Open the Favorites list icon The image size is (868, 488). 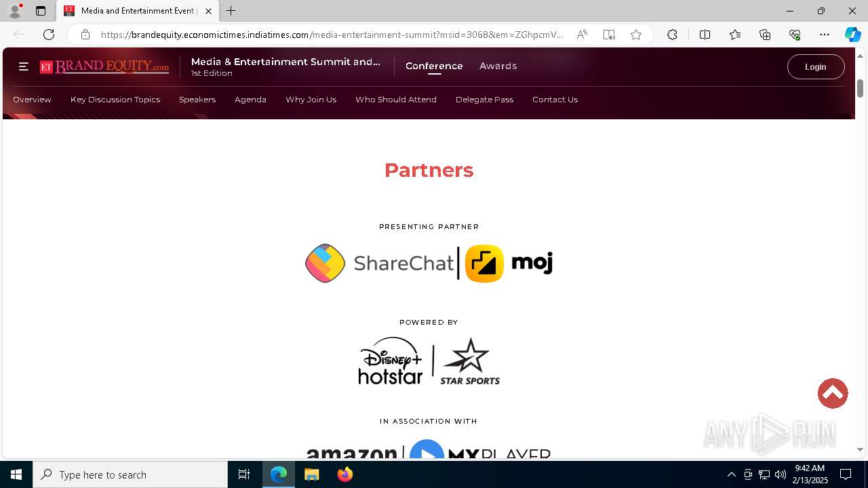(x=735, y=35)
